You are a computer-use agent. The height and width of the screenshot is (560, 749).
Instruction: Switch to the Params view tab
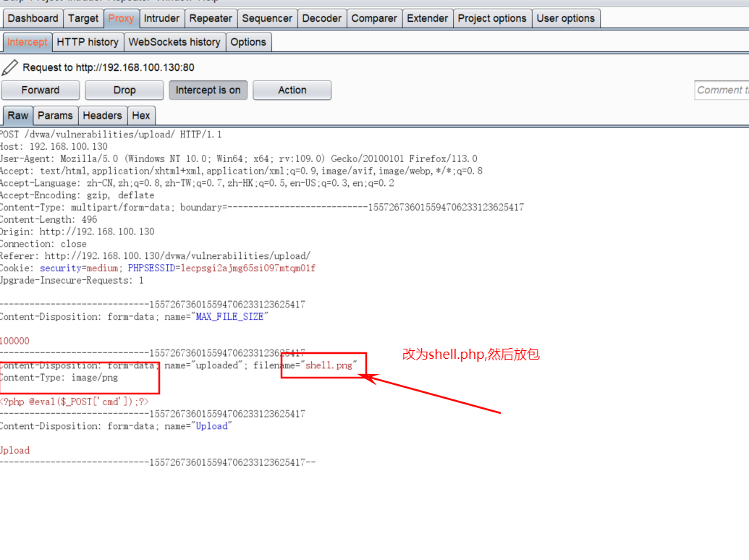point(56,116)
